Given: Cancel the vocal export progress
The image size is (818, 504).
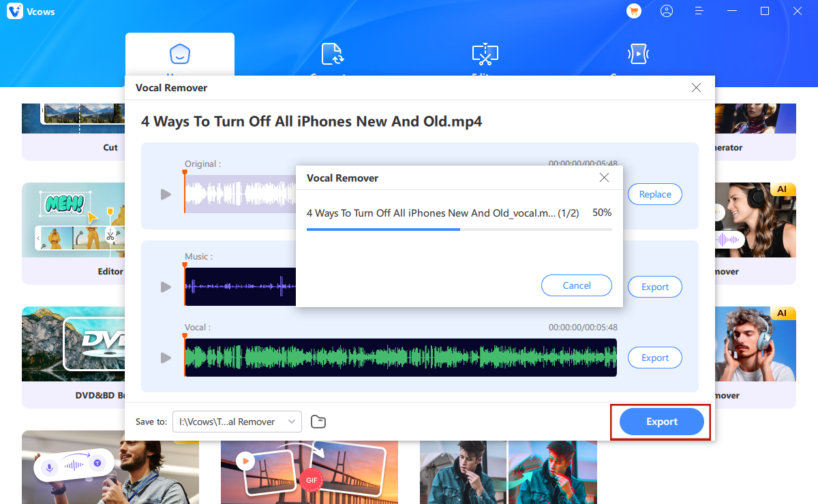Looking at the screenshot, I should point(577,285).
